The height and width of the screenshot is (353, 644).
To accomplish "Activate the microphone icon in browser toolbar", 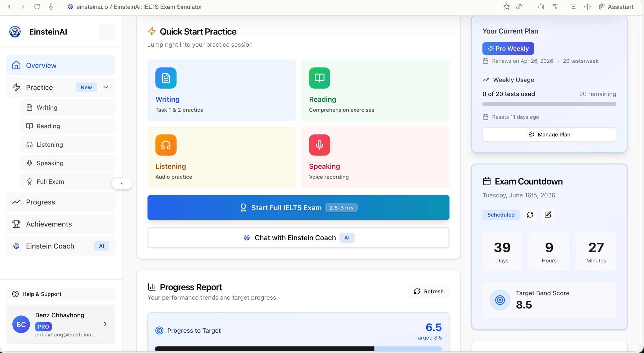I will coord(51,7).
